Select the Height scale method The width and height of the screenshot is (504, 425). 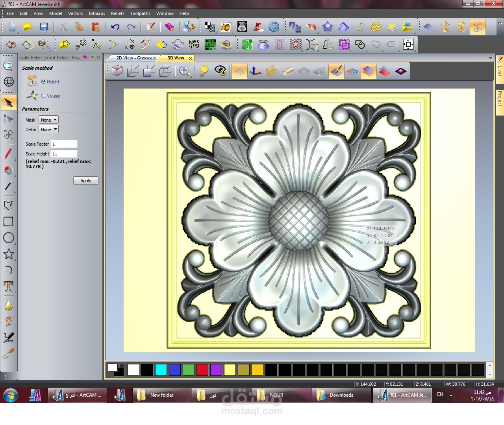click(x=44, y=81)
